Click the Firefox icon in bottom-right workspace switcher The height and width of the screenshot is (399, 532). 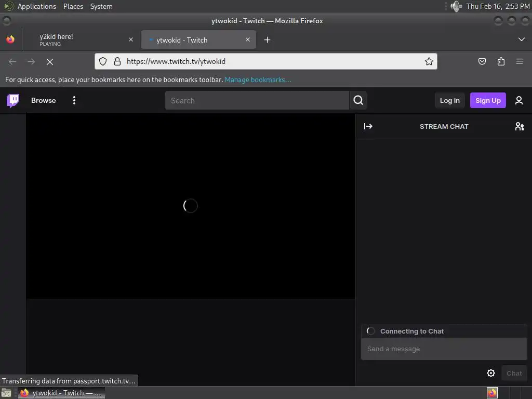[x=492, y=393]
